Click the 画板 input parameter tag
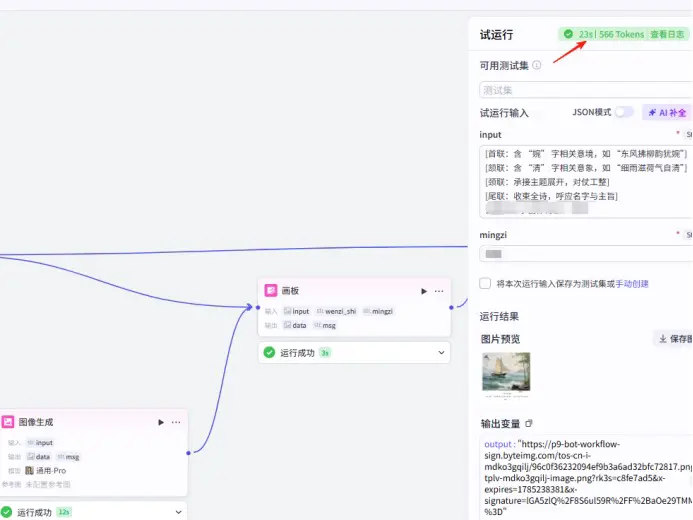 tap(297, 311)
